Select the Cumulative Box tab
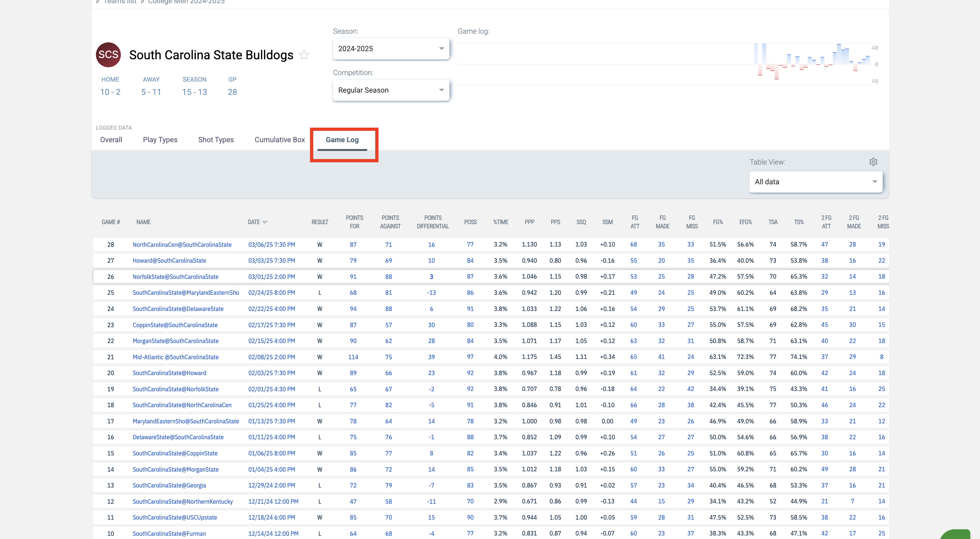Viewport: 980px width, 539px height. click(x=280, y=140)
